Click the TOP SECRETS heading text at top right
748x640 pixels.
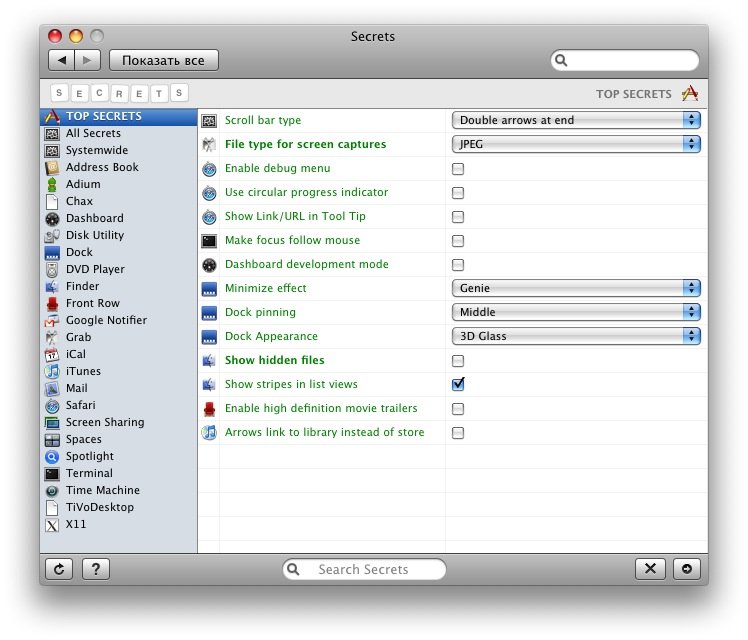(x=634, y=94)
